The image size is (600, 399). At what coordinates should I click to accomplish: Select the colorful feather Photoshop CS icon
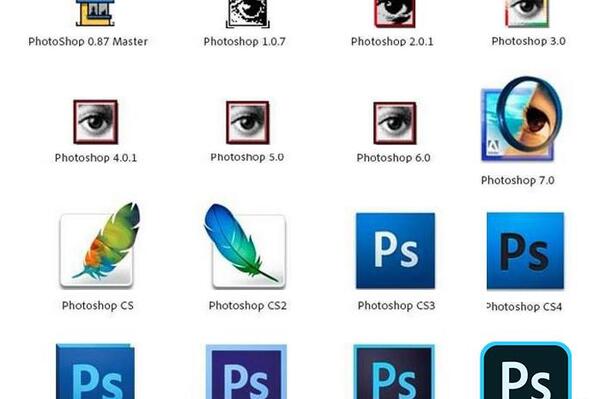pos(99,245)
